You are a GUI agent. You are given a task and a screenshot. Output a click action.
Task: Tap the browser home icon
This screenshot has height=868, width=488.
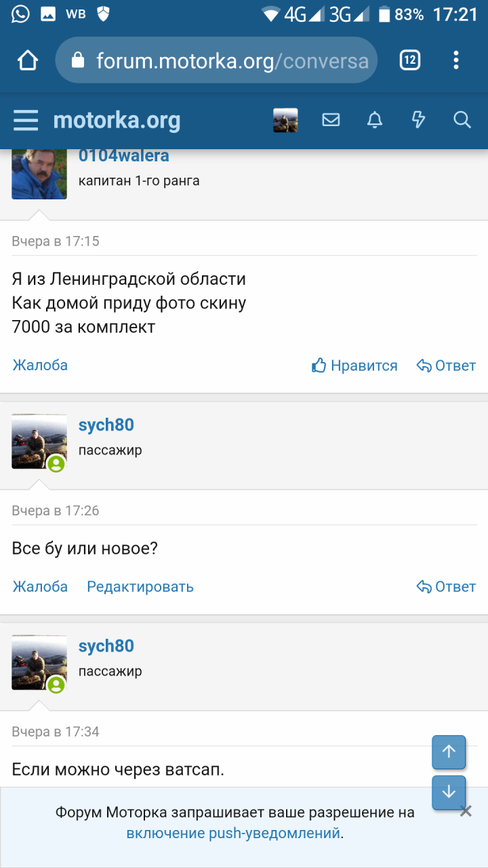pos(28,61)
